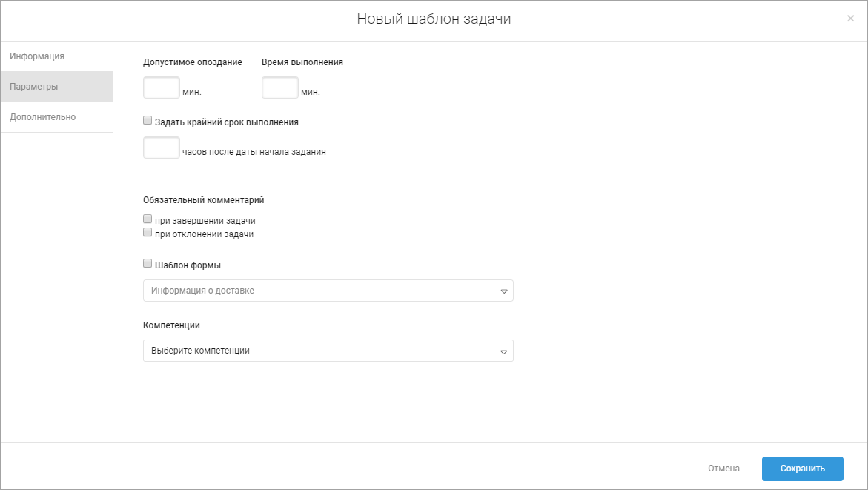Toggle the Шаблон формы checkbox

[148, 263]
